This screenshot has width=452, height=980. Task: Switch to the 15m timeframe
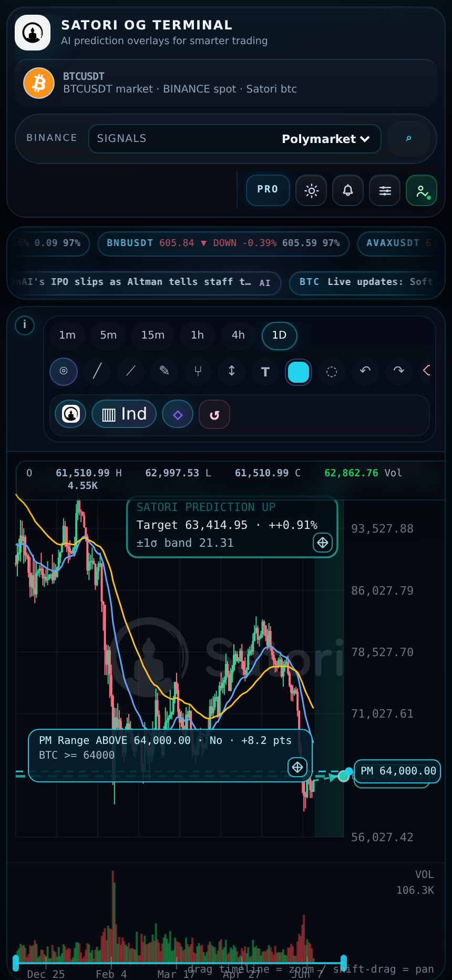coord(153,335)
